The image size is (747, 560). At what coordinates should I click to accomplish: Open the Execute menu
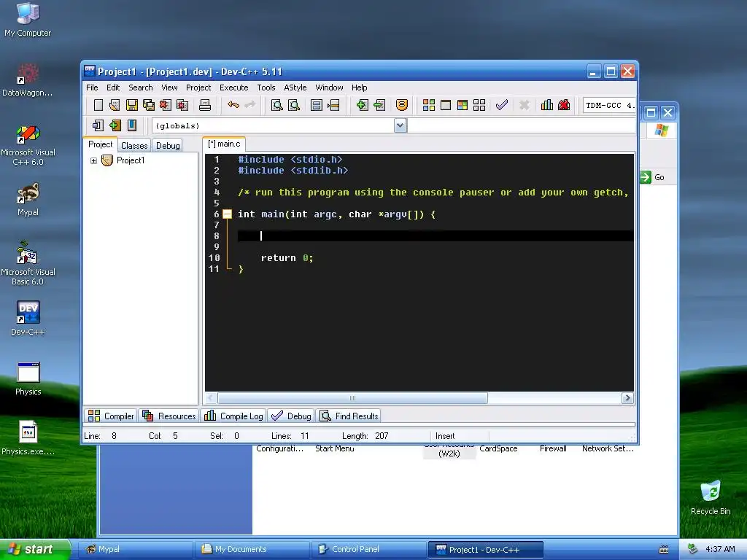point(233,87)
